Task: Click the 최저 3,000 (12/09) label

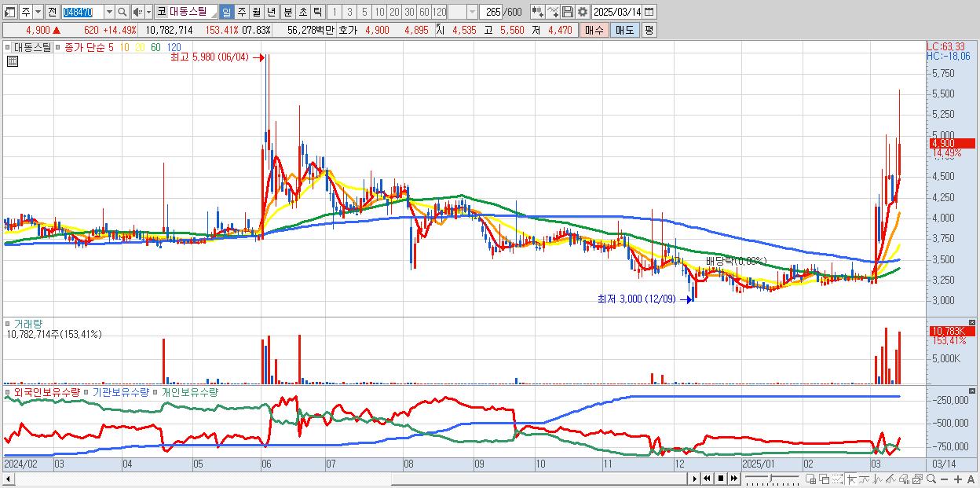Action: point(636,299)
